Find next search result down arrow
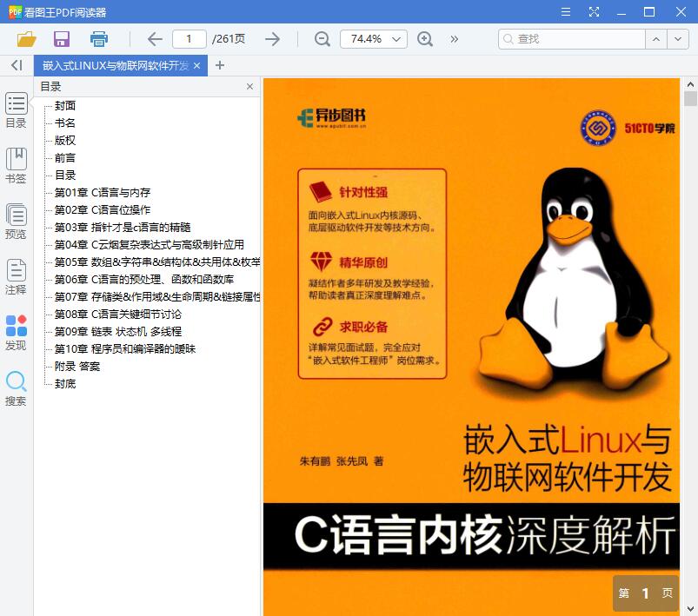The image size is (698, 616). [x=677, y=39]
